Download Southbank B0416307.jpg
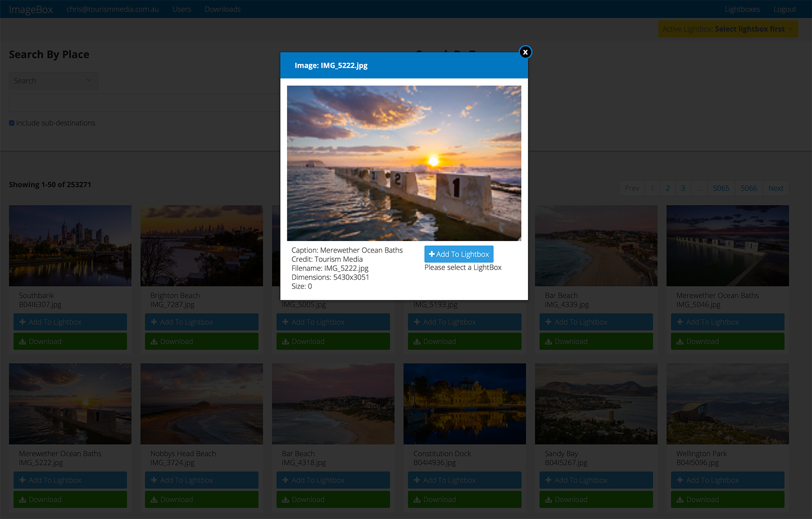This screenshot has width=812, height=519. point(70,341)
